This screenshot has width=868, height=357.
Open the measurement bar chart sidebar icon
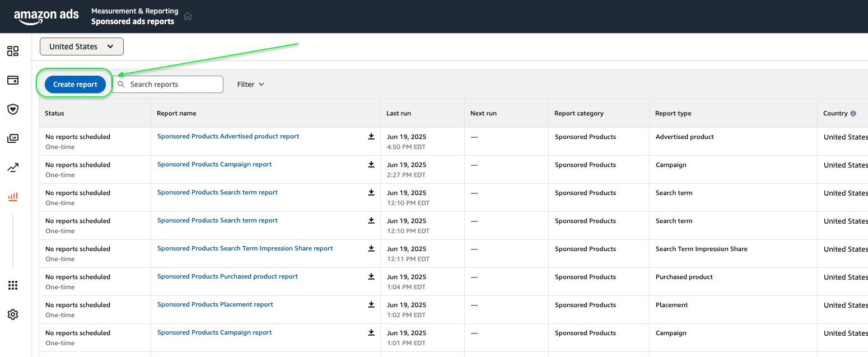tap(13, 197)
